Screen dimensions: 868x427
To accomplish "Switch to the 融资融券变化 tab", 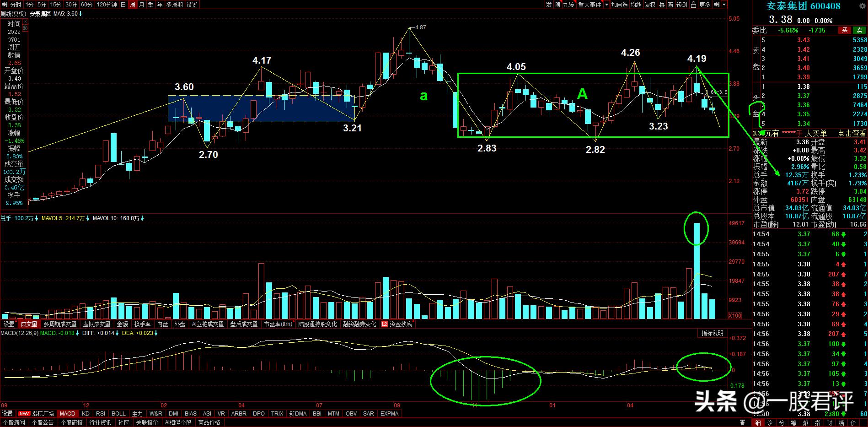I will (x=359, y=324).
